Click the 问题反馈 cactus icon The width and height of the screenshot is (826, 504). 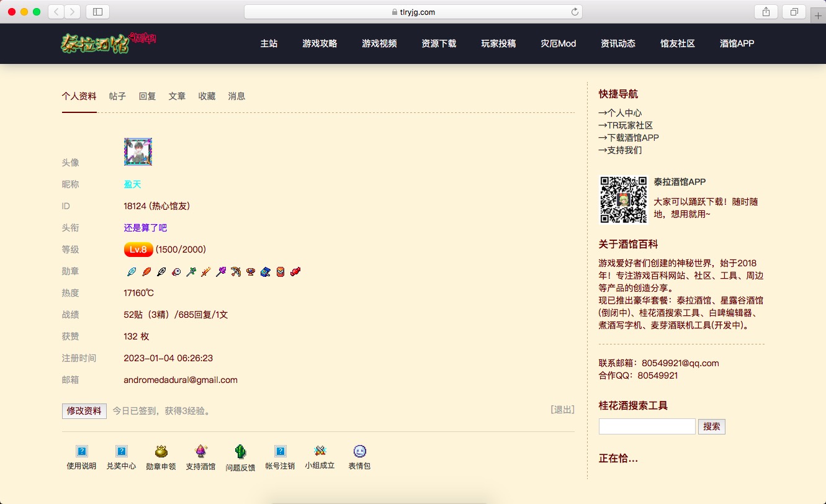click(x=240, y=451)
